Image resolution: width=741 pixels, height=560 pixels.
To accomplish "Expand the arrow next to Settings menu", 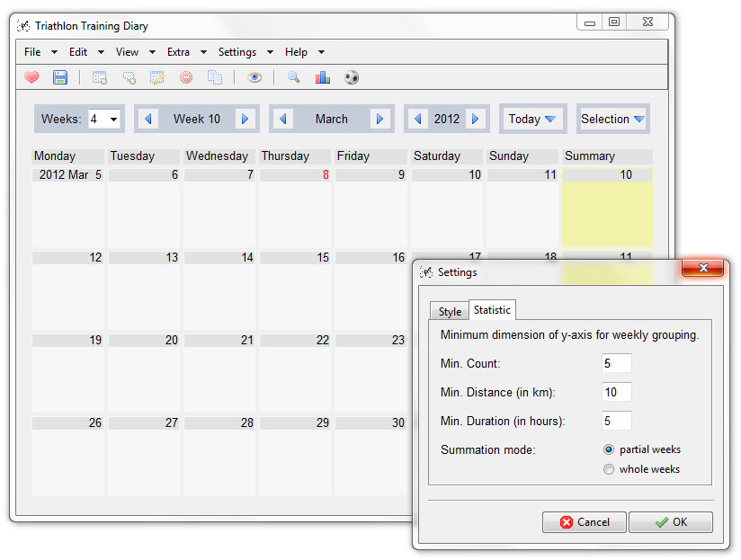I will [270, 52].
